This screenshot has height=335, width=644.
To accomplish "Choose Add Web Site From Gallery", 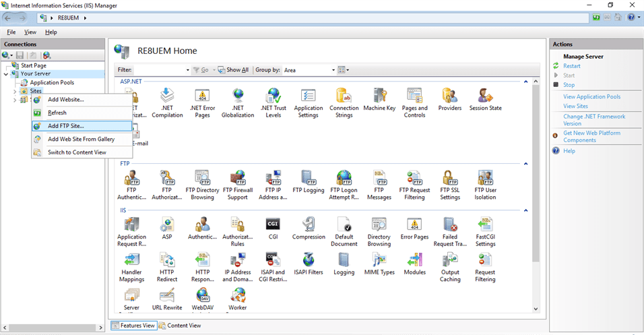I will coord(82,139).
